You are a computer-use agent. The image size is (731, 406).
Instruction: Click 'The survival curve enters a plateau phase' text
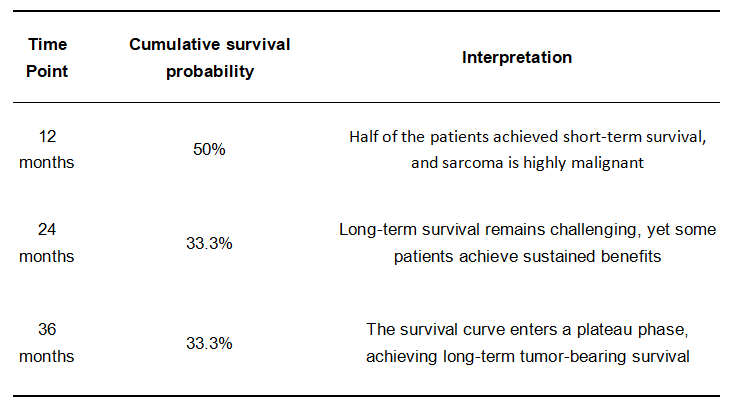coord(526,330)
